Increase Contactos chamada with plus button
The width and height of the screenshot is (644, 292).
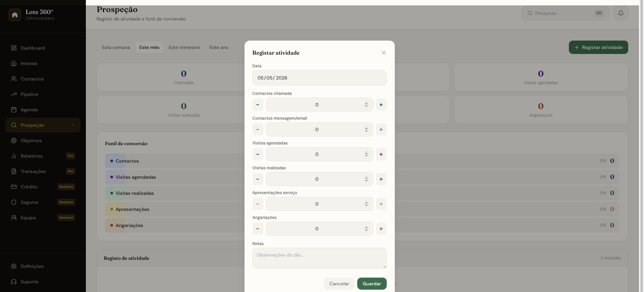pos(381,105)
